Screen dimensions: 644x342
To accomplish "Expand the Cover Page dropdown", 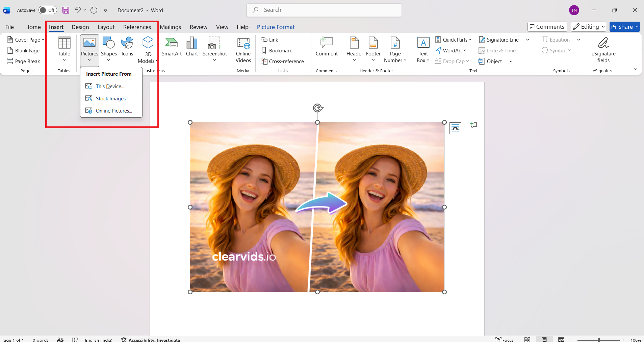I will coord(43,40).
